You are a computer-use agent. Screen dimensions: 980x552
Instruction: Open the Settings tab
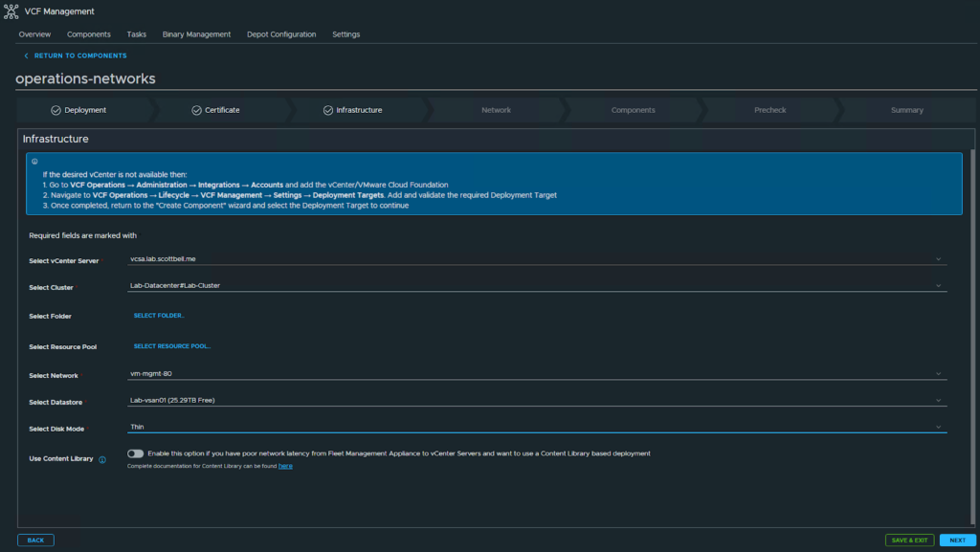click(345, 34)
